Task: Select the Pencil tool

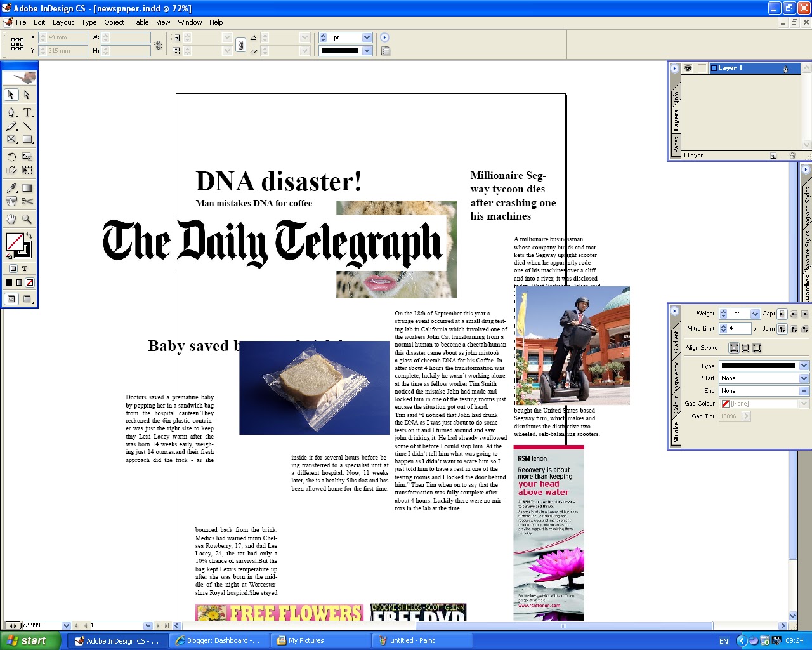Action: [11, 126]
